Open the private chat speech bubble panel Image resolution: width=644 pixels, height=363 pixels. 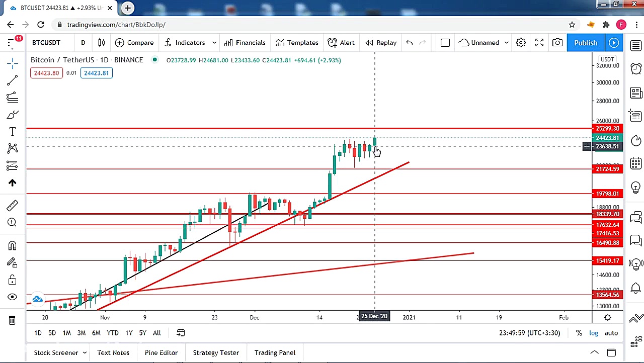(636, 241)
